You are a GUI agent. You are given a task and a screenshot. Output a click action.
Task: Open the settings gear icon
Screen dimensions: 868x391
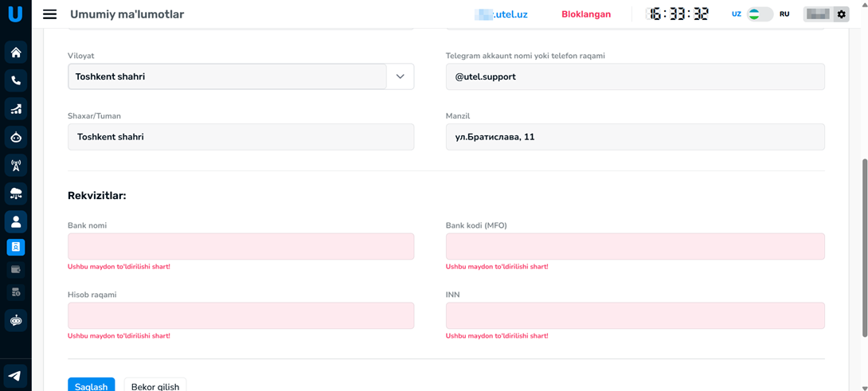tap(841, 14)
